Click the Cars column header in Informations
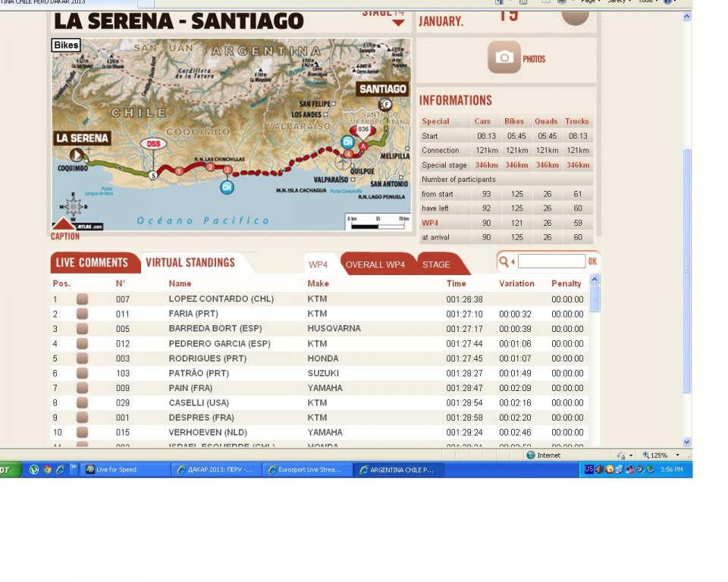The image size is (728, 582). click(x=482, y=121)
